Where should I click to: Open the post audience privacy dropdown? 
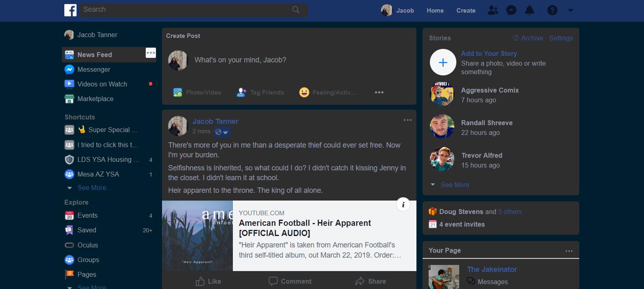pyautogui.click(x=222, y=132)
